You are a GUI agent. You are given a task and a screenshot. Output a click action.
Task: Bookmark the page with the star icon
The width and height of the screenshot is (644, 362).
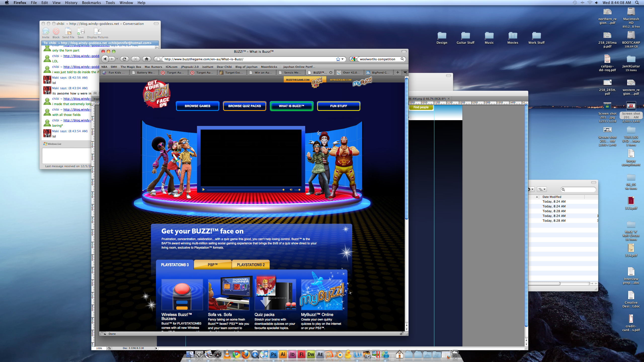coord(338,59)
